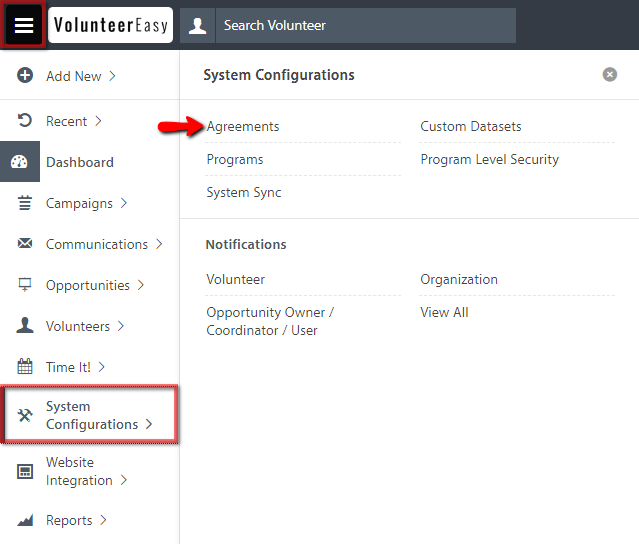Expand the Campaigns chevron
This screenshot has height=544, width=639.
pos(124,203)
